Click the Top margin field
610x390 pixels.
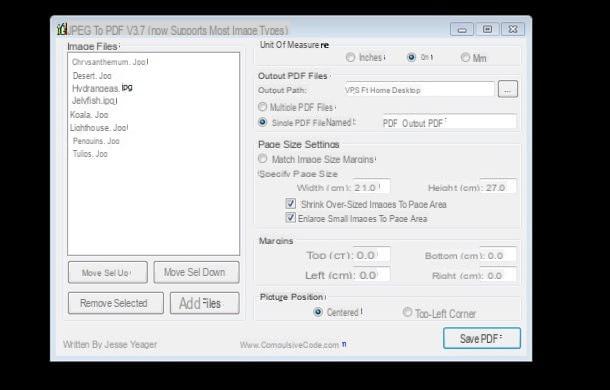point(372,255)
